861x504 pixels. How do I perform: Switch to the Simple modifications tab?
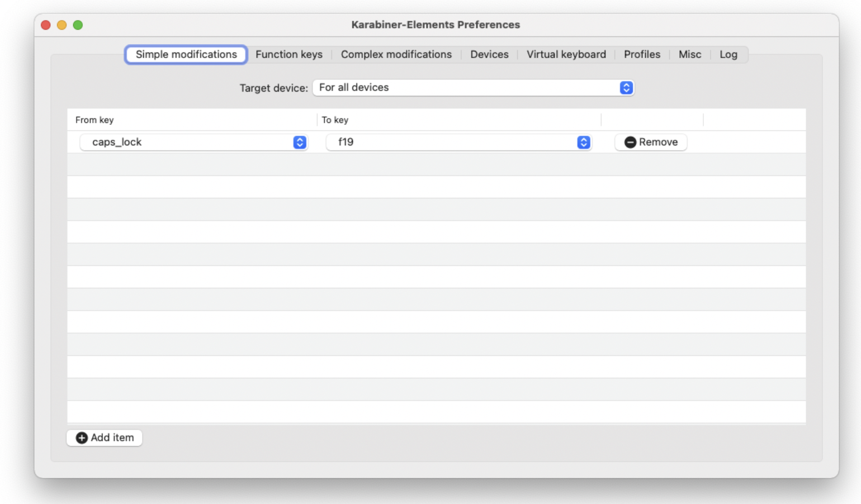186,54
